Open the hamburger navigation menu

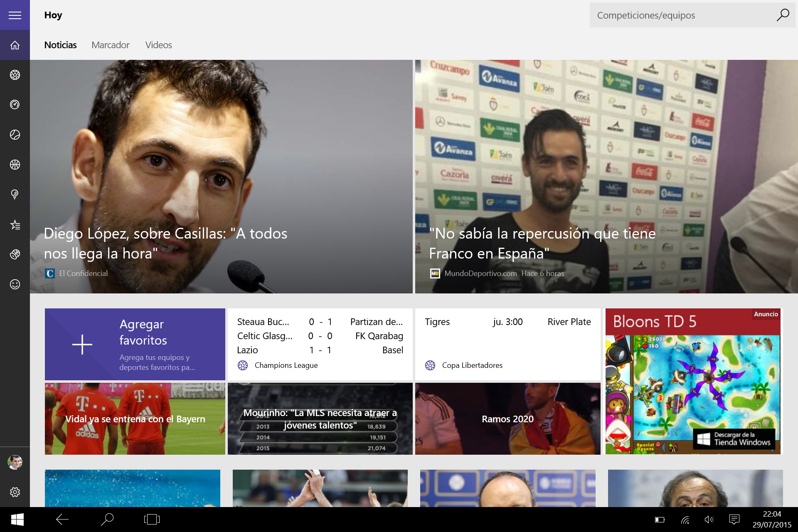point(15,15)
